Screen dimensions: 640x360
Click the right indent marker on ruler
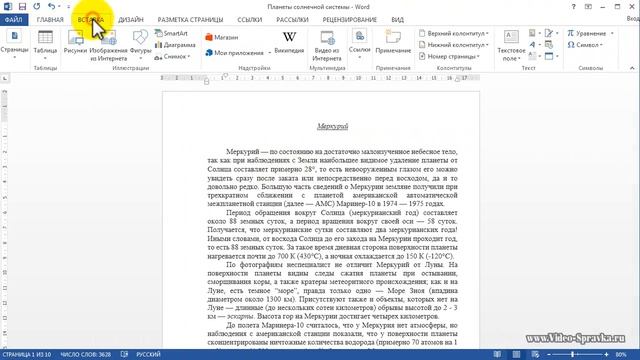pyautogui.click(x=458, y=80)
